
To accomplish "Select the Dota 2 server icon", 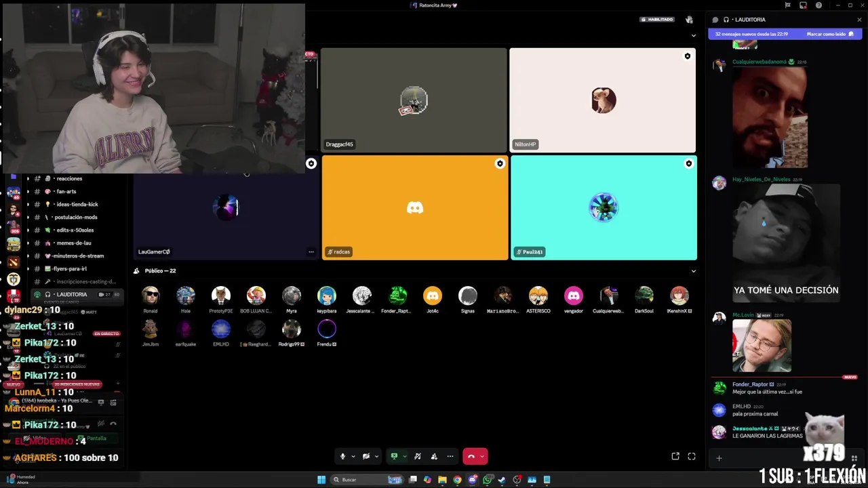I will pyautogui.click(x=14, y=262).
